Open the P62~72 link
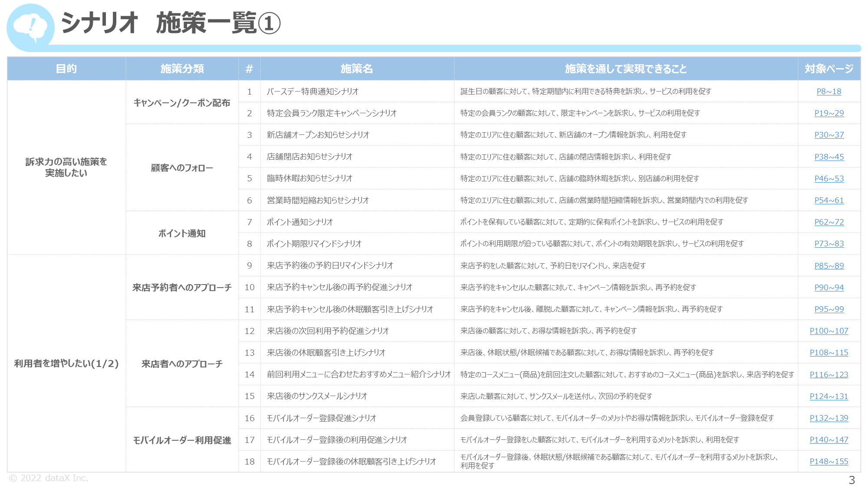The height and width of the screenshot is (488, 868). [x=829, y=222]
